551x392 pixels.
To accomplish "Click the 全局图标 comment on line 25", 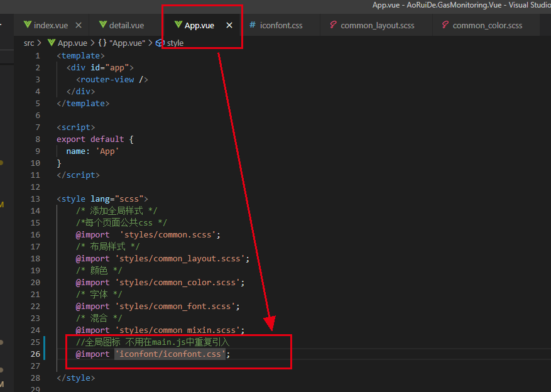I will pos(153,342).
